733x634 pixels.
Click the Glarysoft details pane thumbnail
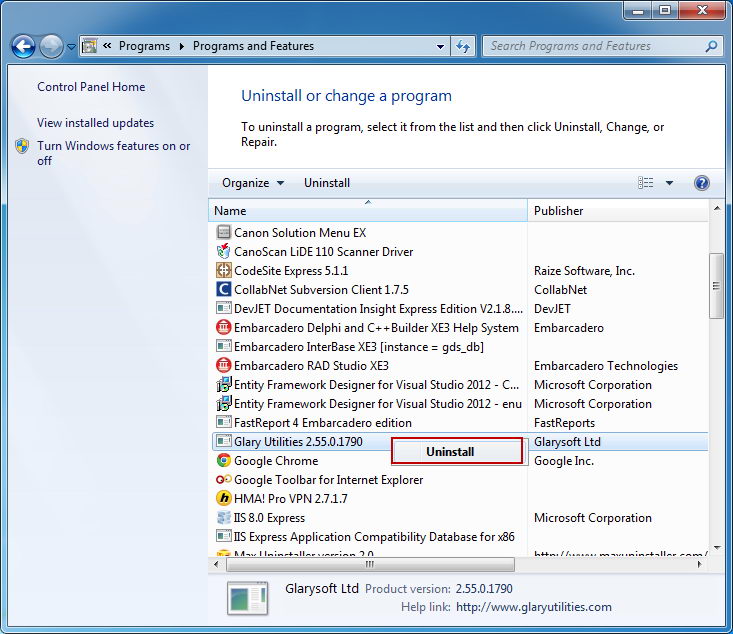[247, 598]
